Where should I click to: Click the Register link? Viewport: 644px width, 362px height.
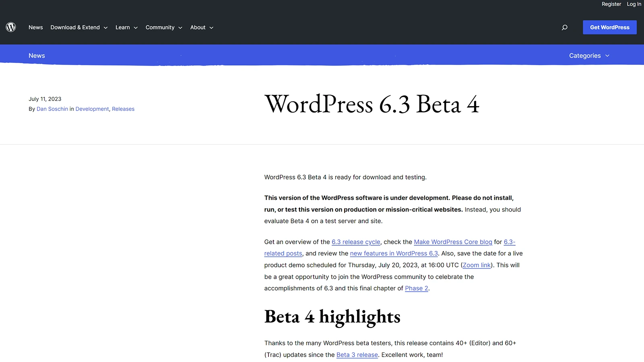[611, 4]
